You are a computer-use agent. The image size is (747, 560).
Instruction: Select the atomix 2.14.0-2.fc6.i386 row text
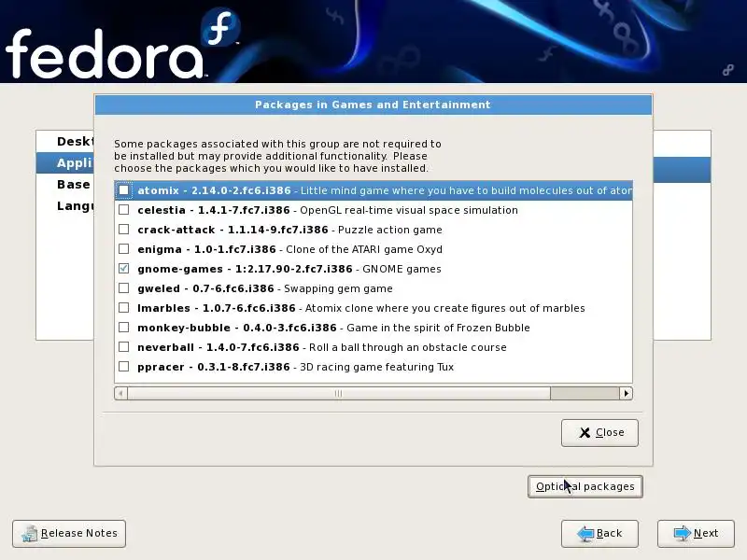tap(373, 190)
